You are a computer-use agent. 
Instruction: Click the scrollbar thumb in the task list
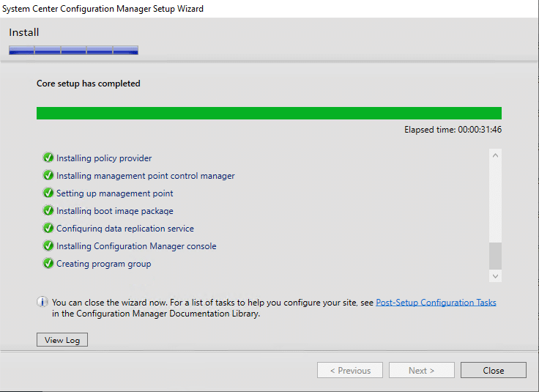click(496, 256)
